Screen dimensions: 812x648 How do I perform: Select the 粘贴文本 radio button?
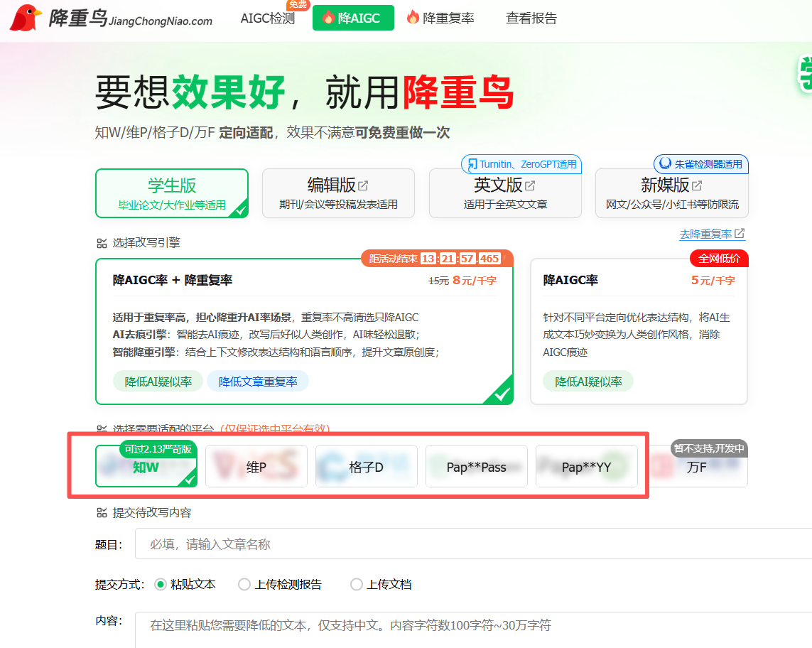pyautogui.click(x=161, y=584)
